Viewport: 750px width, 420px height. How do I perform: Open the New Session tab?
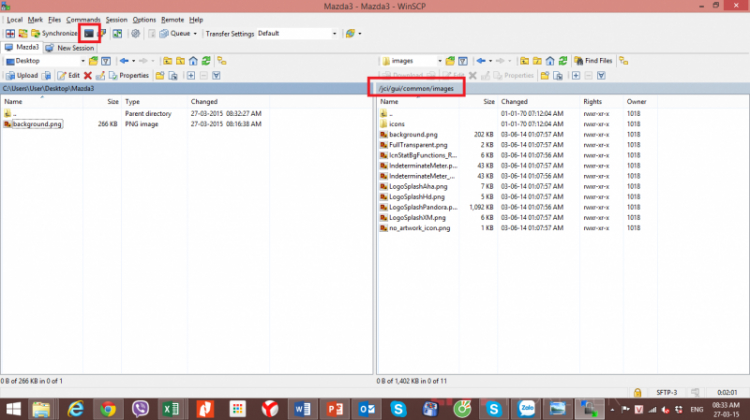pos(70,48)
